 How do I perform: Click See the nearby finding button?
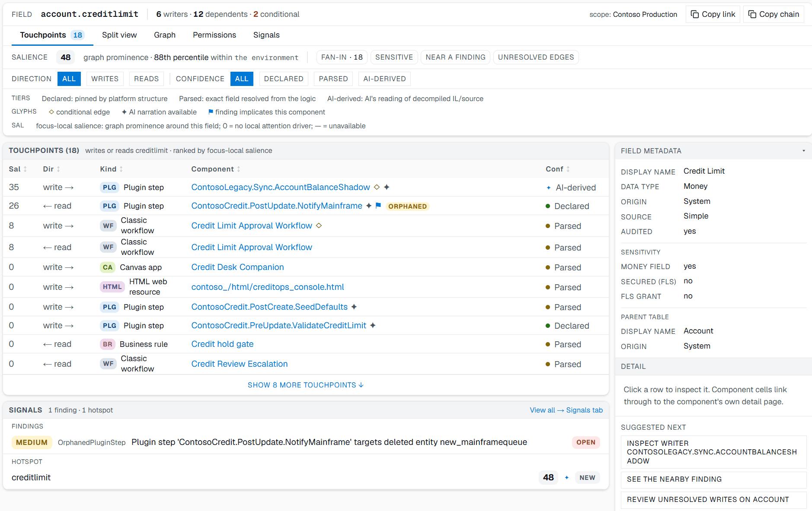pyautogui.click(x=713, y=479)
